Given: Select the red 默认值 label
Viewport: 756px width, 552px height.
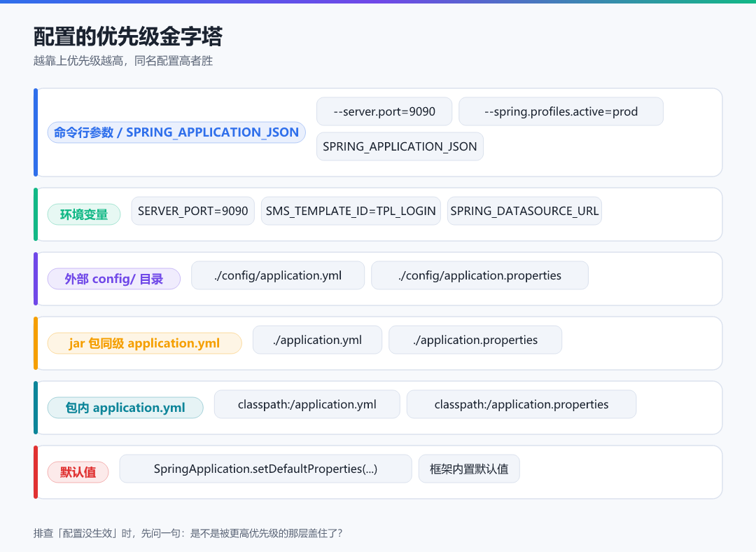Looking at the screenshot, I should (78, 472).
